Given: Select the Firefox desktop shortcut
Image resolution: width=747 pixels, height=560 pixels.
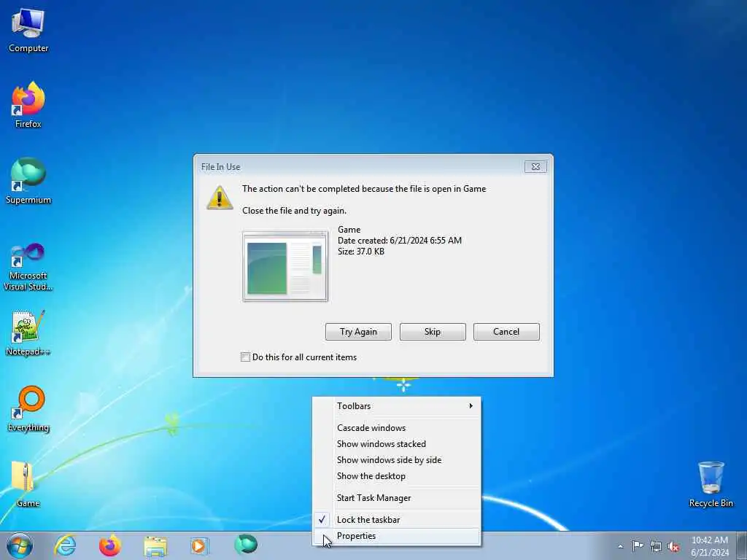Looking at the screenshot, I should point(28,105).
